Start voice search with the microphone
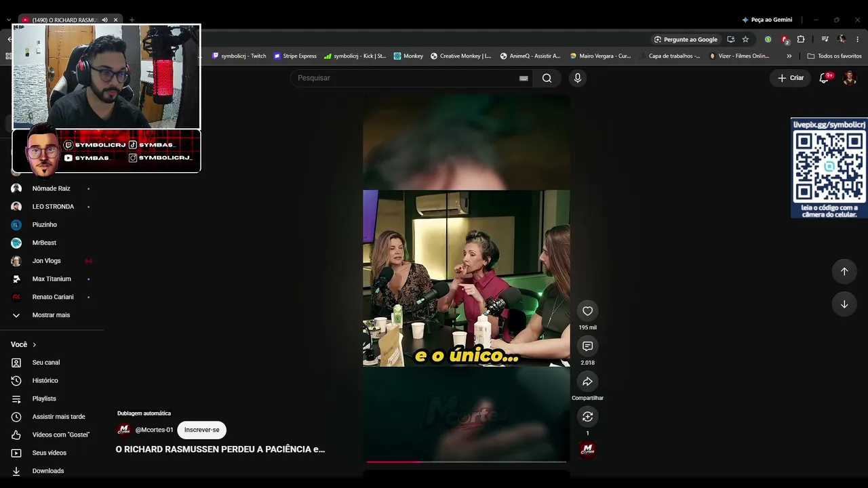The image size is (868, 488). pos(578,78)
